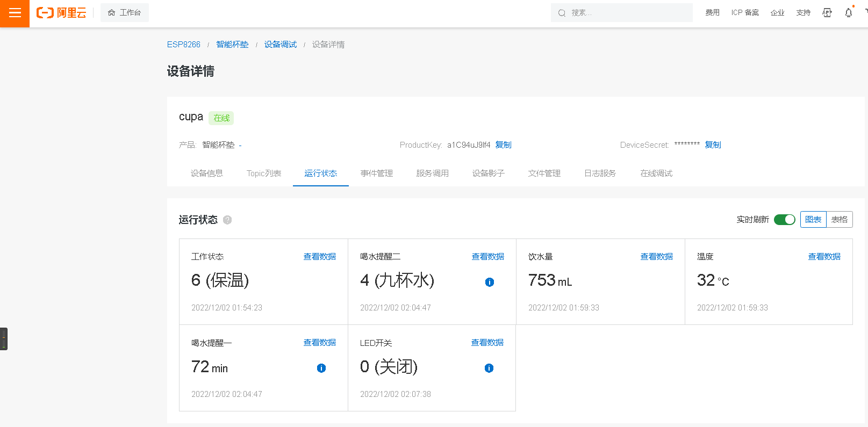Viewport: 868px width, 427px height.
Task: Click the 6 (保温) status value
Action: coord(220,280)
